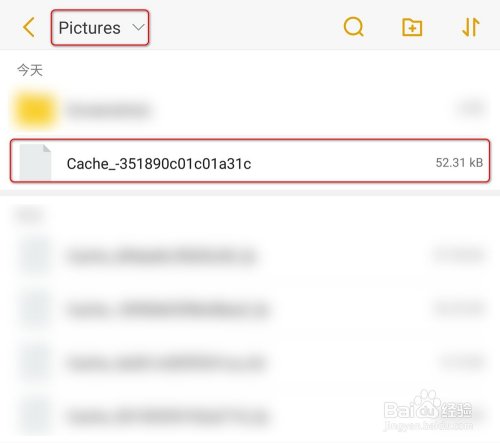This screenshot has height=443, width=500.
Task: Expand the Pictures folder dropdown
Action: point(100,27)
